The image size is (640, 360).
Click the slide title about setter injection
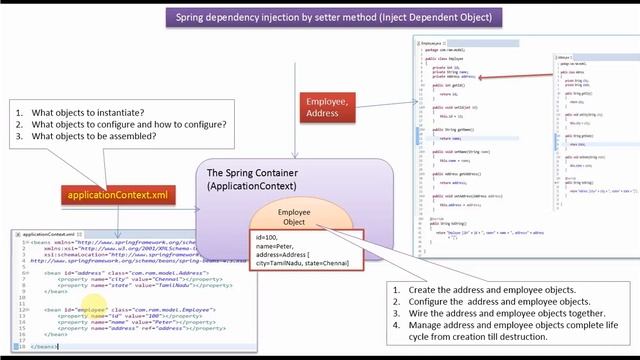(334, 18)
